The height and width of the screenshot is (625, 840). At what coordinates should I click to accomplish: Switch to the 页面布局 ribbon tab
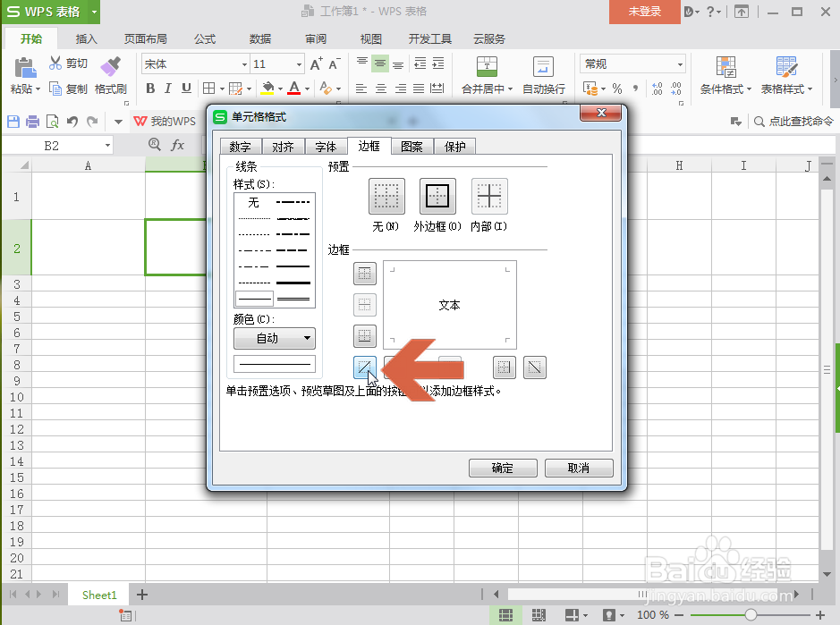(145, 39)
